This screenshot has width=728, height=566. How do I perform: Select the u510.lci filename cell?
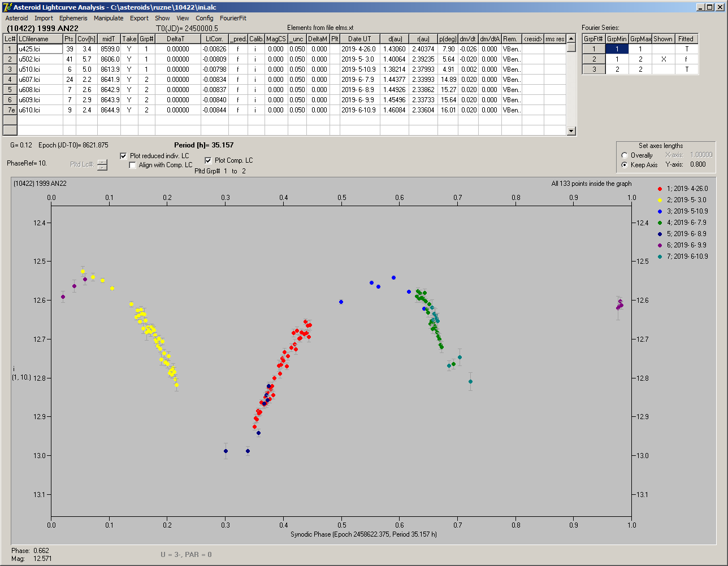coord(40,69)
